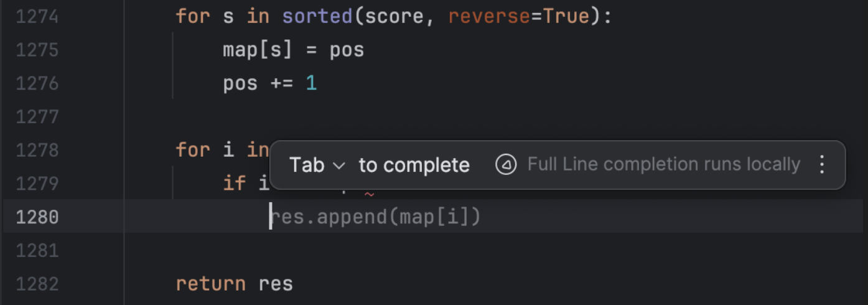
Task: Click the "sorted" function name on line 1274
Action: (317, 17)
